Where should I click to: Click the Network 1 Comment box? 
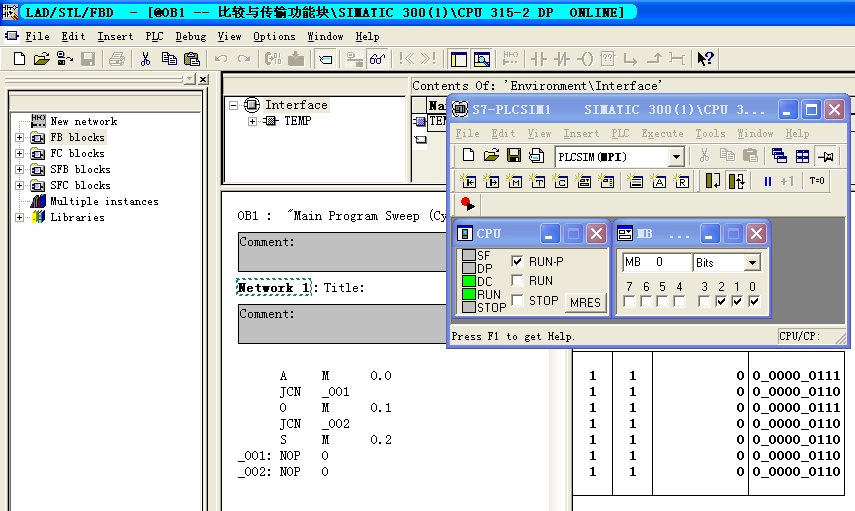tap(342, 324)
